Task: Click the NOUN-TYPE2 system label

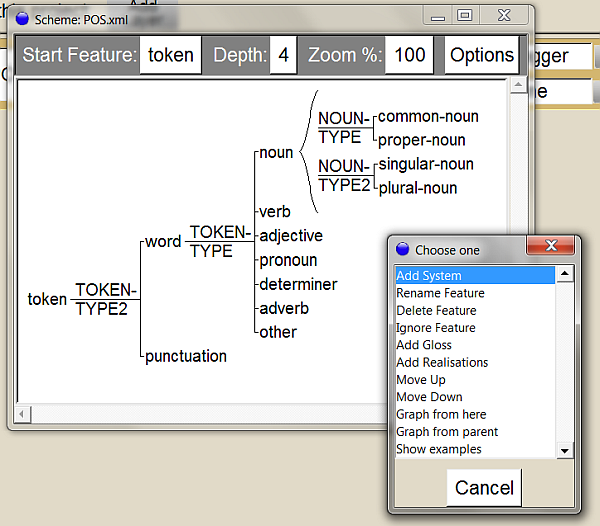Action: [344, 176]
